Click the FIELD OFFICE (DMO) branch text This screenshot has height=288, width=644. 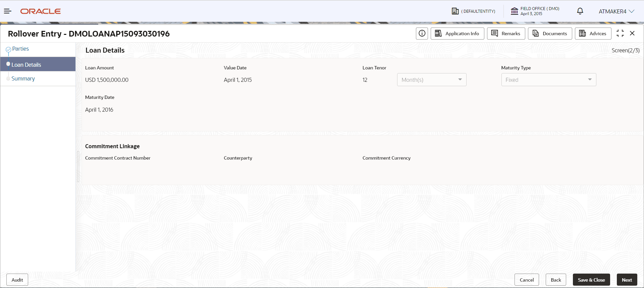click(x=540, y=9)
